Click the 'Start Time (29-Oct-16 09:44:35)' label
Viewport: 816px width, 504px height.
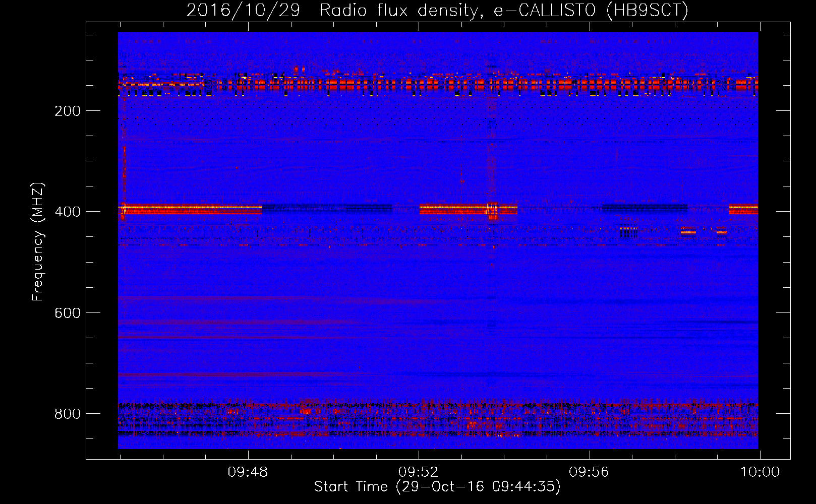click(437, 487)
